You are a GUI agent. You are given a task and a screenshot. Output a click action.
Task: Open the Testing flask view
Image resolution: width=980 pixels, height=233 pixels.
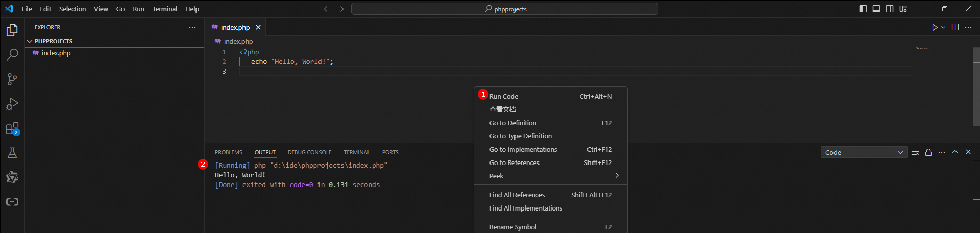point(12,153)
